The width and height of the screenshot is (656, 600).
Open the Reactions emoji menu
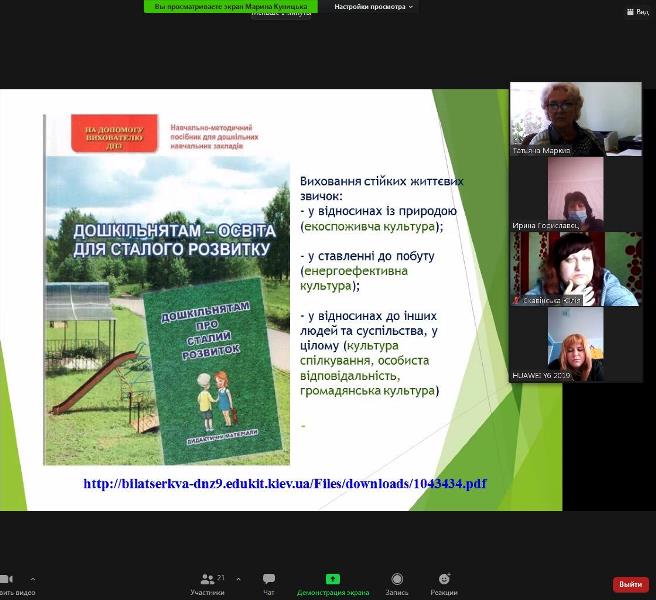444,580
